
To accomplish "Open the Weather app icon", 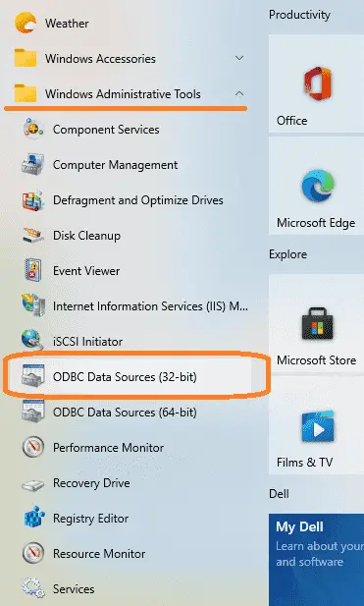I will pos(26,23).
